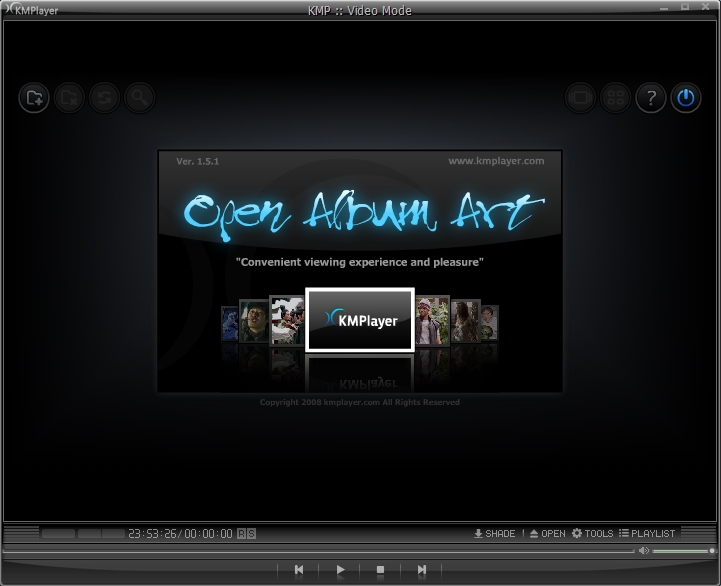Open help with the question mark icon
Viewport: 721px width, 586px height.
click(x=651, y=98)
